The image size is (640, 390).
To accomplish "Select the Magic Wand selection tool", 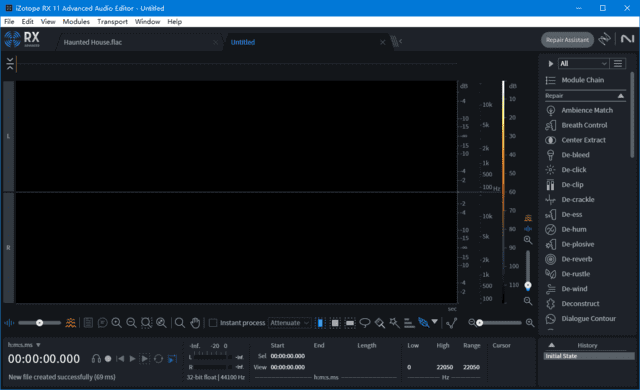I will (394, 323).
